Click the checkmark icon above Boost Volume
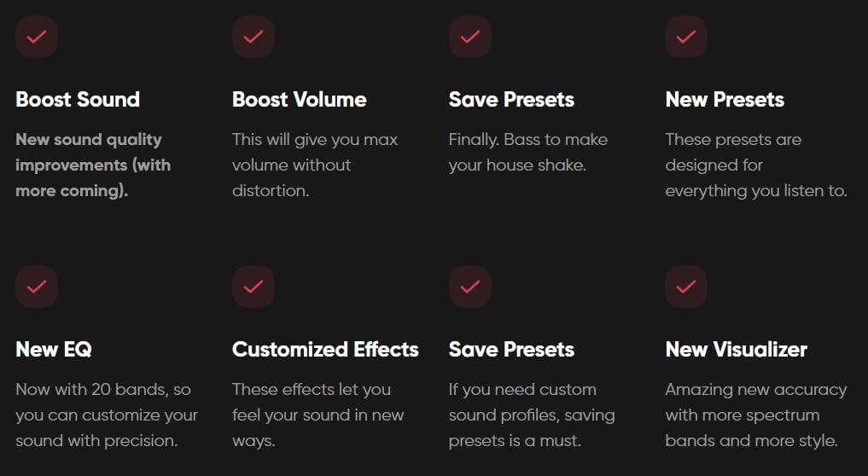Screen dimensions: 868x476 coord(253,37)
